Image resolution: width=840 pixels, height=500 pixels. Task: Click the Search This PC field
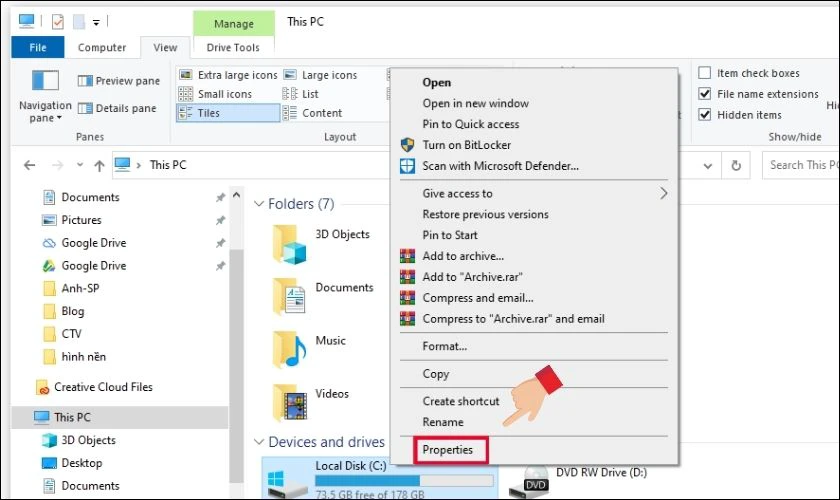(x=800, y=165)
